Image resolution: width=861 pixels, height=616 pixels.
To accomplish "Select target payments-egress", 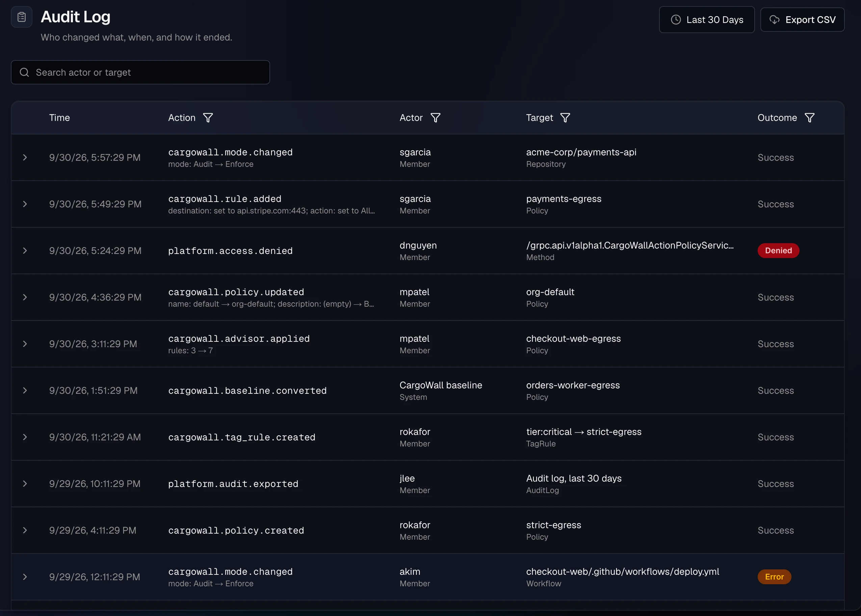I will coord(564,199).
